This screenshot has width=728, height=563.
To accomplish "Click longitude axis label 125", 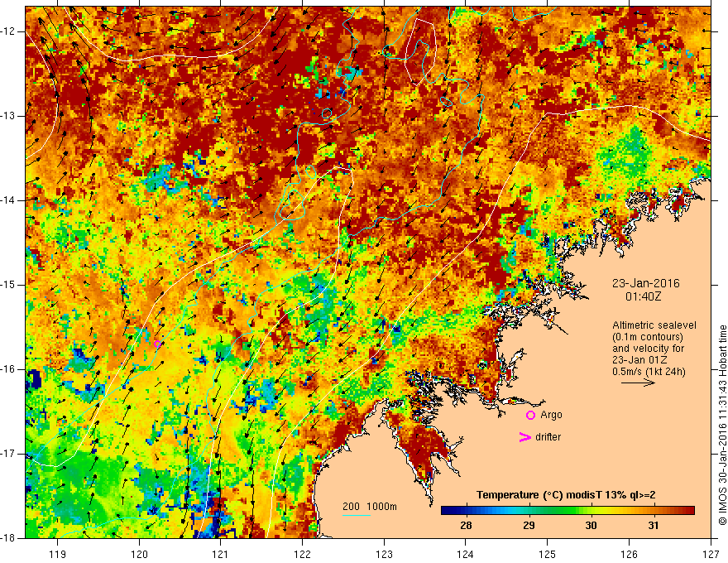I will (548, 554).
